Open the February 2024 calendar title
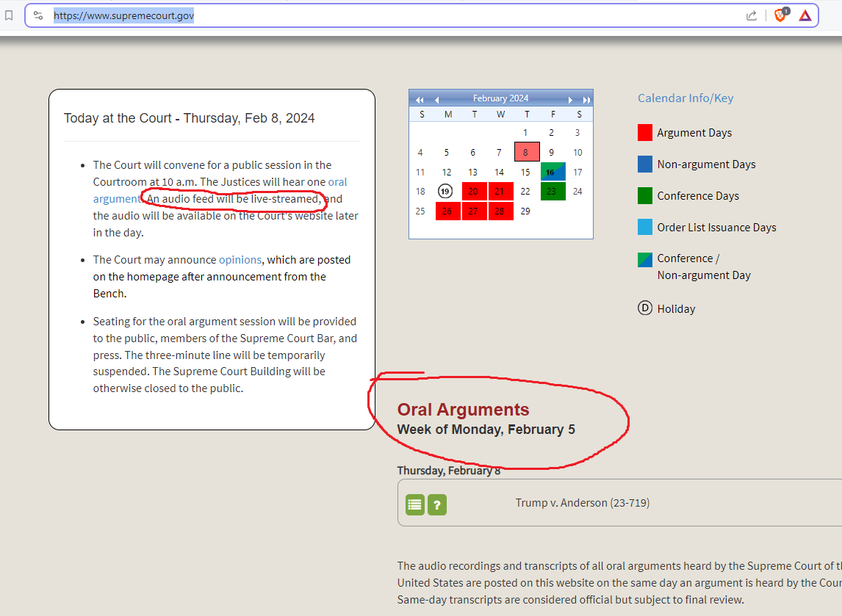 [x=500, y=98]
